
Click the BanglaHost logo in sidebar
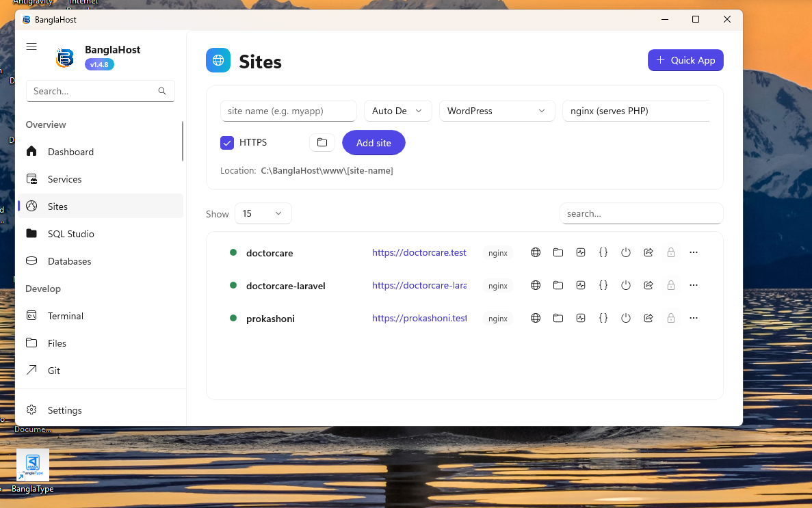65,57
